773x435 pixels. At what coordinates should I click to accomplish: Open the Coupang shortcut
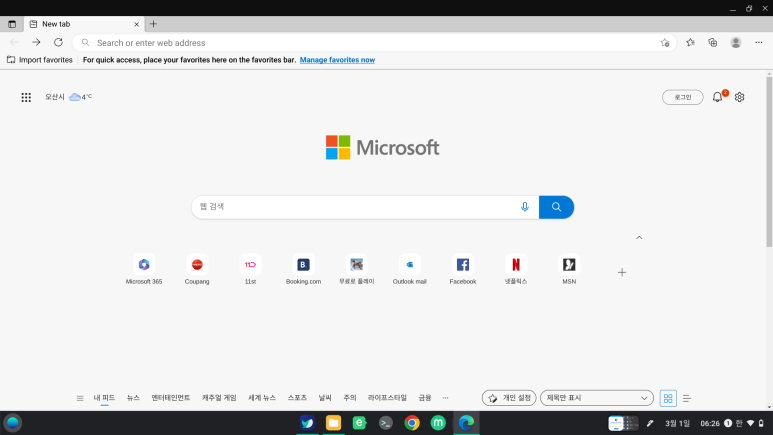pyautogui.click(x=197, y=269)
